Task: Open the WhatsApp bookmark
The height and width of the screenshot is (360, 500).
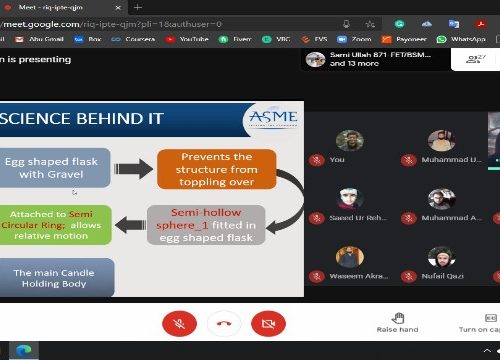Action: coord(461,39)
